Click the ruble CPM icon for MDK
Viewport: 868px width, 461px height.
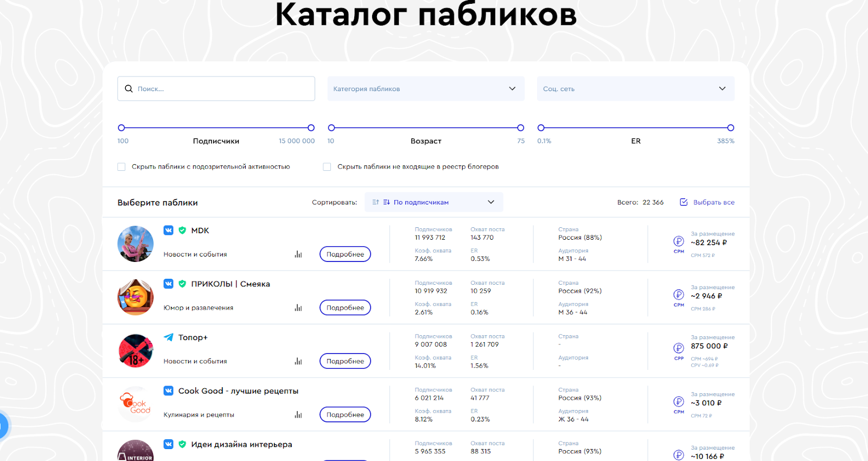[679, 241]
